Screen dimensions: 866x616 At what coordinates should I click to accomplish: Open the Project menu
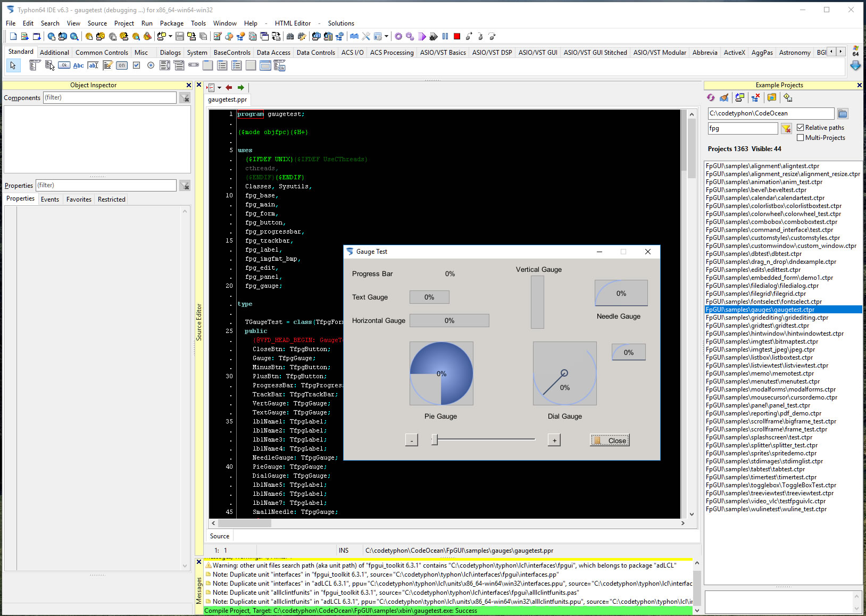(x=124, y=23)
